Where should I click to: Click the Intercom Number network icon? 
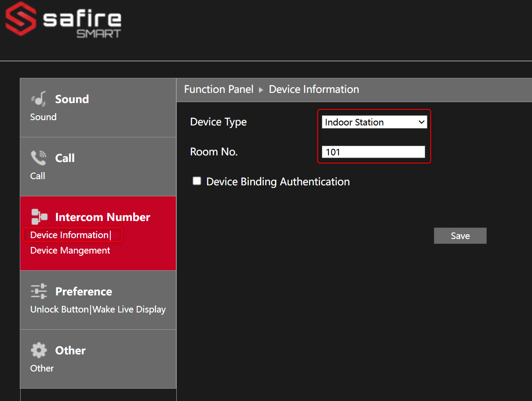coord(39,217)
